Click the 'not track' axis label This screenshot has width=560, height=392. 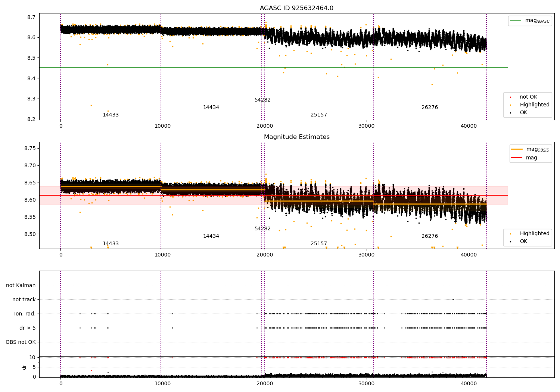point(24,300)
